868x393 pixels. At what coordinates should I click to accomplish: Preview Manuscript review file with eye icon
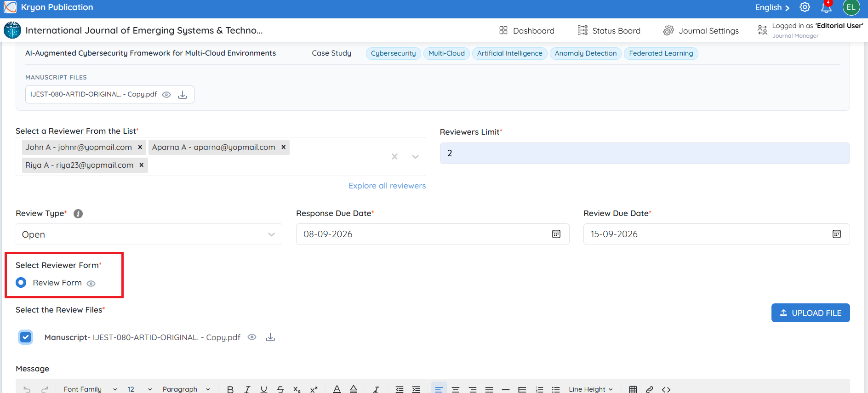tap(252, 337)
